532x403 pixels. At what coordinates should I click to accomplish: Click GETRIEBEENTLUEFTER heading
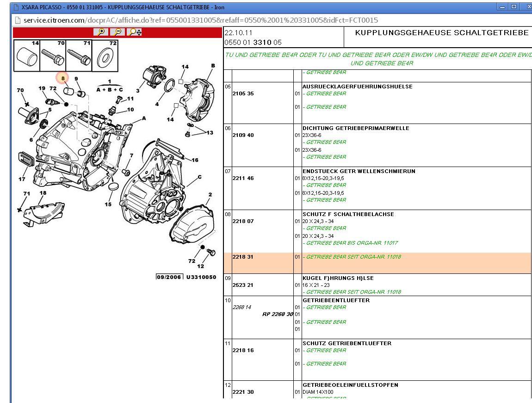click(x=336, y=300)
